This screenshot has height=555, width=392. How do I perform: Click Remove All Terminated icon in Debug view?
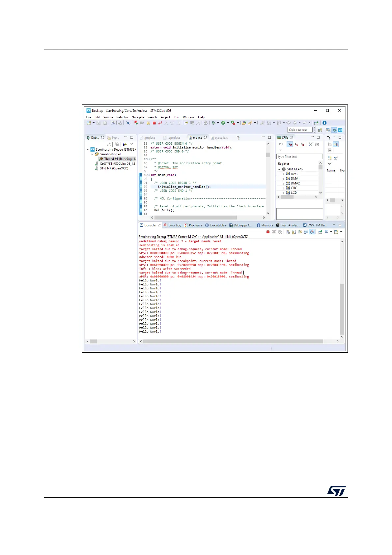coord(117,144)
